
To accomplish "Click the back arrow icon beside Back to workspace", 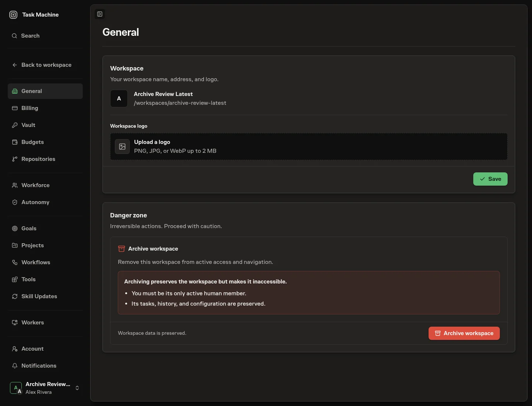I will click(x=15, y=65).
